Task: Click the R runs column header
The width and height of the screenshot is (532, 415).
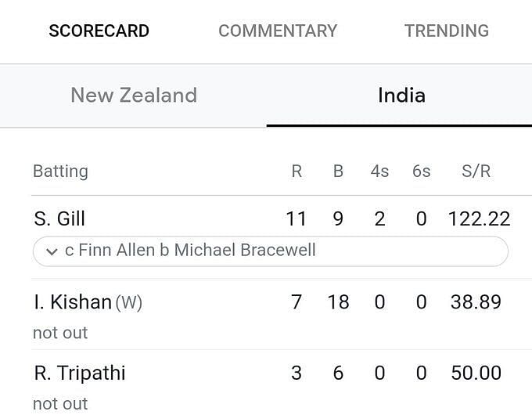Action: pyautogui.click(x=297, y=171)
